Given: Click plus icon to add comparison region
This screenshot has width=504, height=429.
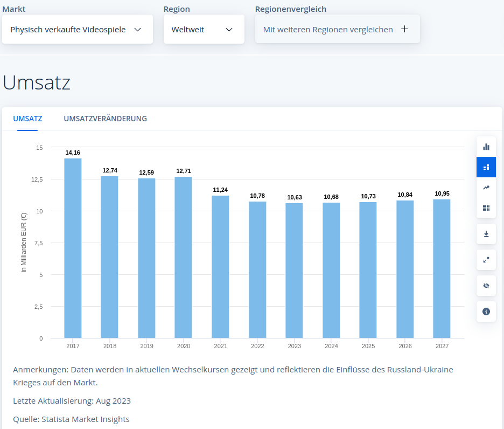Looking at the screenshot, I should (405, 29).
